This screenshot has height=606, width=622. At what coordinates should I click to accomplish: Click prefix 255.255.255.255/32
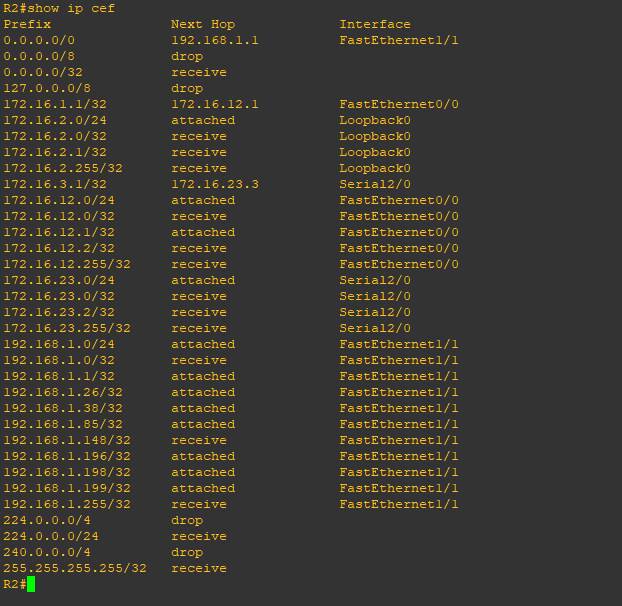tap(75, 568)
